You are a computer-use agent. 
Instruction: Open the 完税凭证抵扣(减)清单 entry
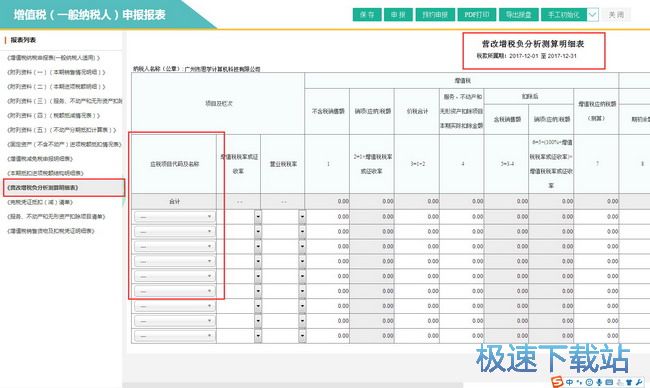pyautogui.click(x=40, y=202)
